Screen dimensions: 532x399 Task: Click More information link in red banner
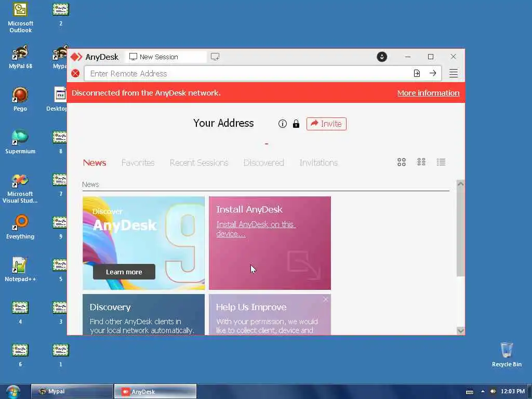(428, 93)
